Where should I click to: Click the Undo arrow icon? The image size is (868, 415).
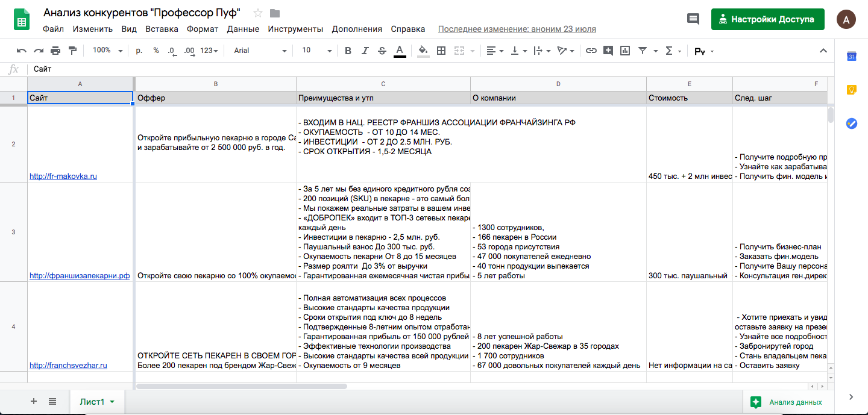[x=22, y=51]
